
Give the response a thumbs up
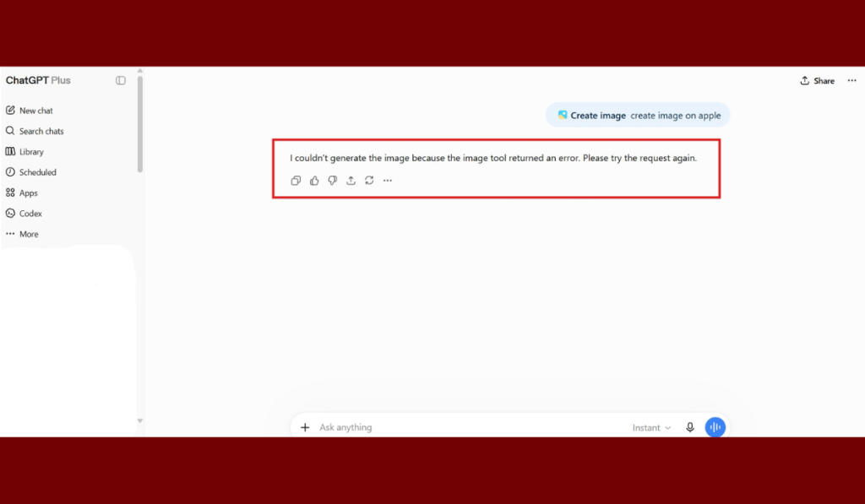(x=314, y=181)
